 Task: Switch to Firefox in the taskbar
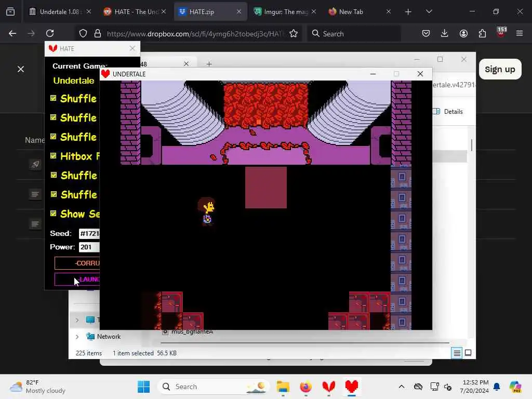(305, 387)
